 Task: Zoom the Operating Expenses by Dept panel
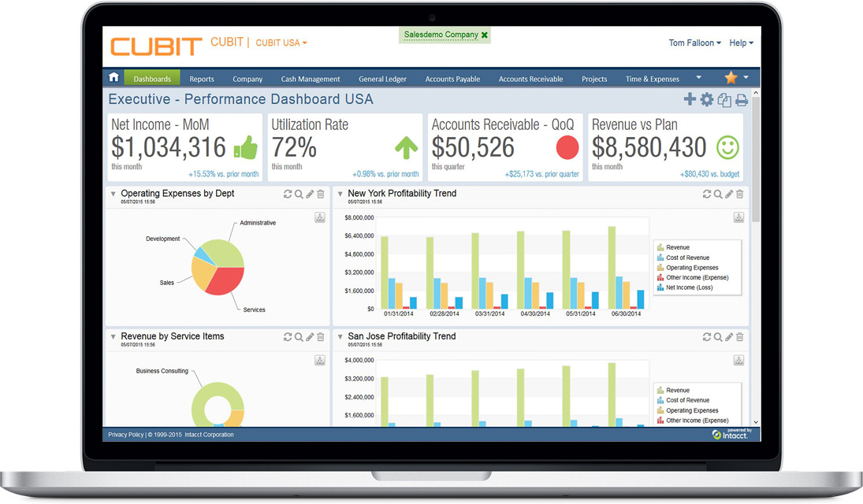pos(299,194)
